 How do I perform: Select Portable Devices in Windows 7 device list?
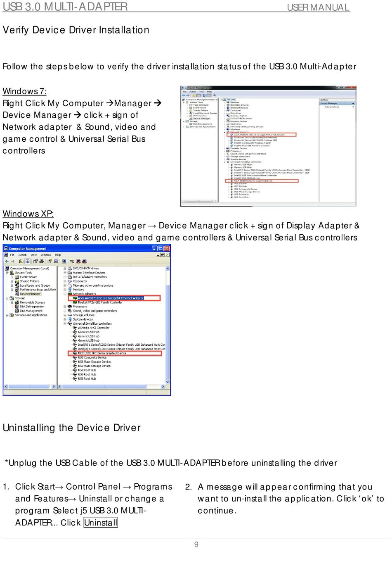[x=239, y=148]
